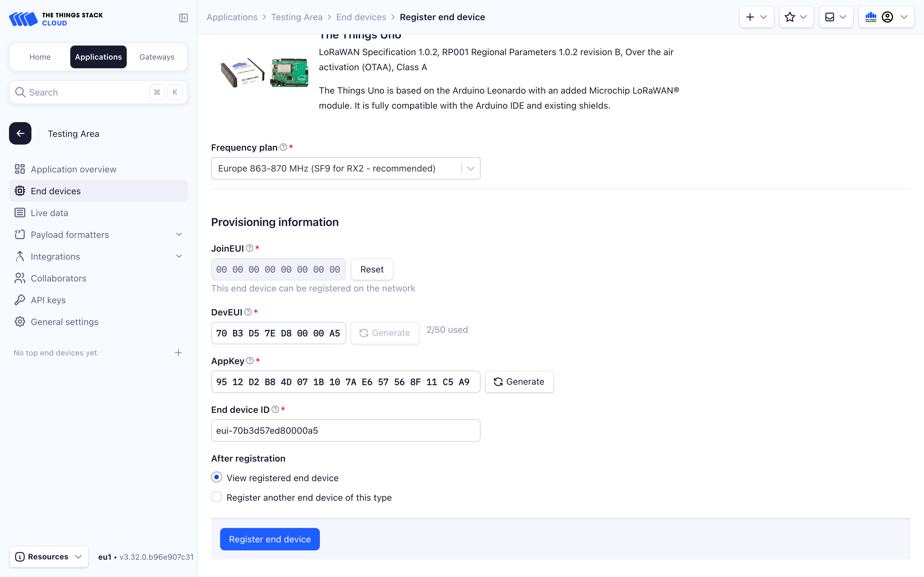Viewport: 924px width, 577px height.
Task: Open the Applications breadcrumb menu
Action: coord(232,17)
